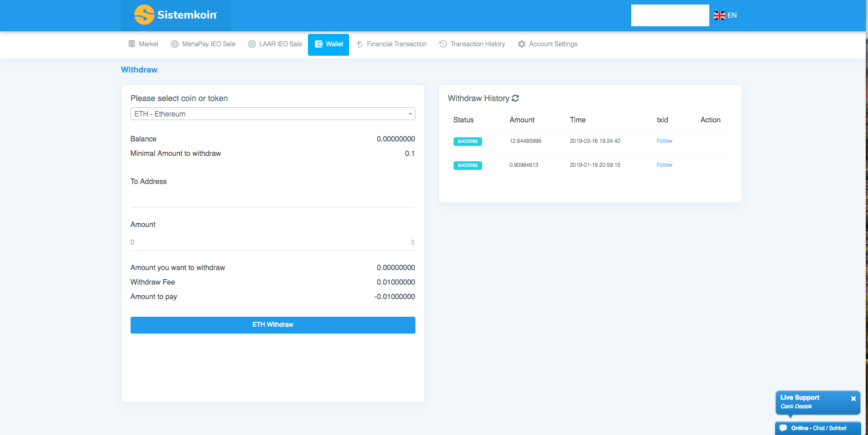
Task: Open the coin or token dropdown
Action: (x=273, y=114)
